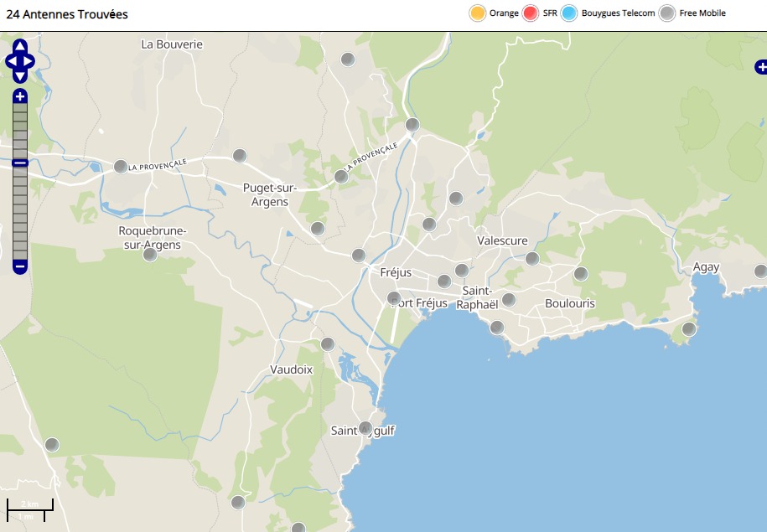Open antenna marker right of Valescure label
Screen dimensions: 767x532
pos(532,258)
